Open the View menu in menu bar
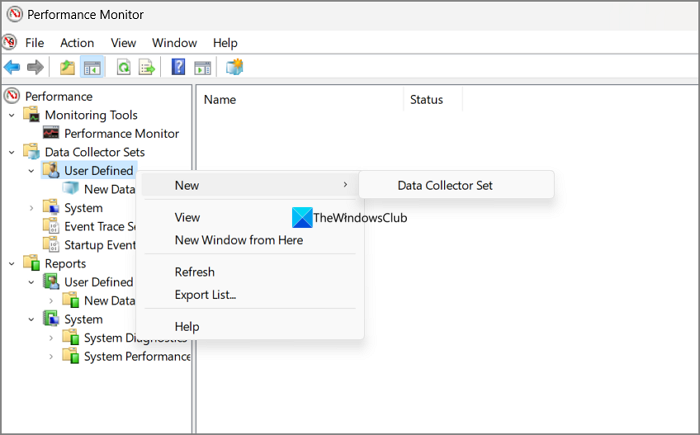 123,43
